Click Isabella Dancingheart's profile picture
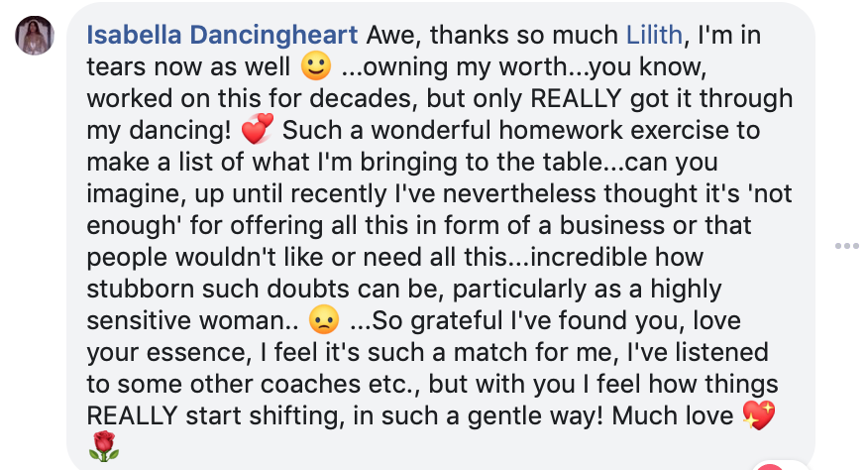The image size is (868, 470). [x=35, y=37]
